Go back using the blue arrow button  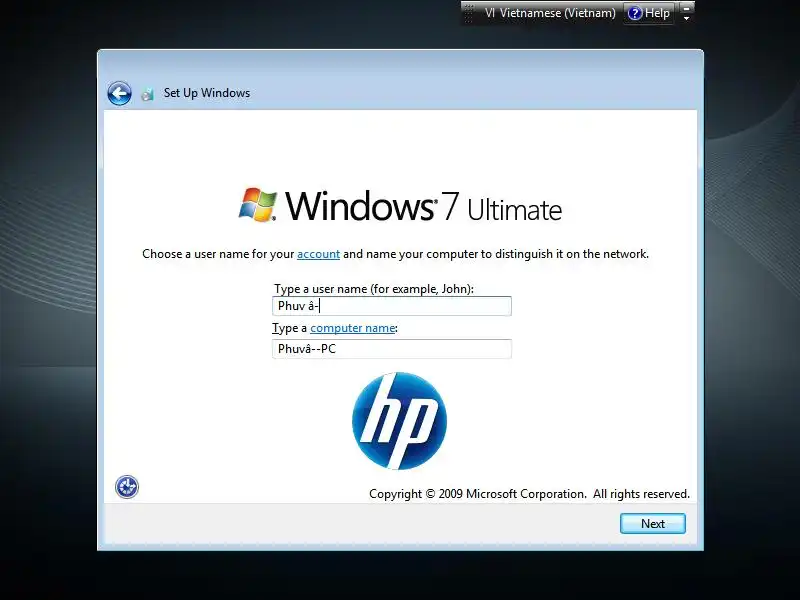(119, 94)
